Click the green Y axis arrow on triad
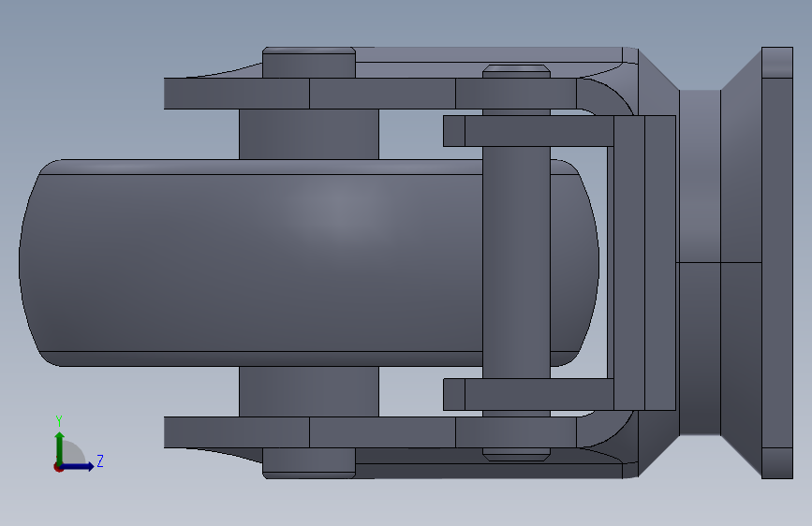The image size is (812, 526). coord(59,447)
